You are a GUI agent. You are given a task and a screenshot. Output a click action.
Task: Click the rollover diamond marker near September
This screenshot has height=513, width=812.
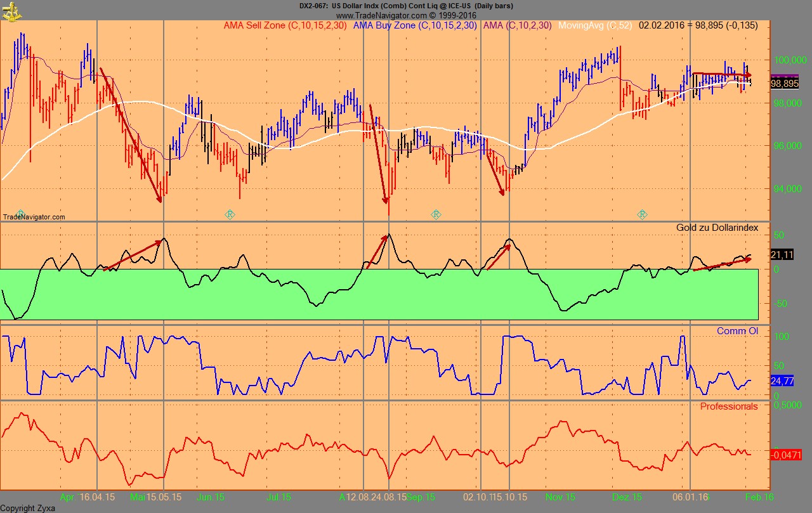click(436, 214)
